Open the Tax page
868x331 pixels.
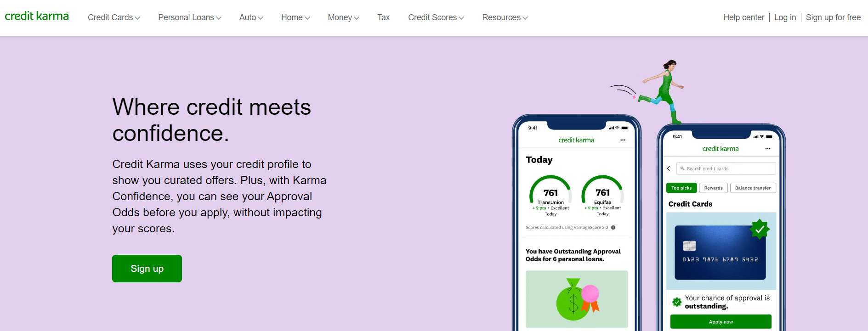pyautogui.click(x=383, y=17)
